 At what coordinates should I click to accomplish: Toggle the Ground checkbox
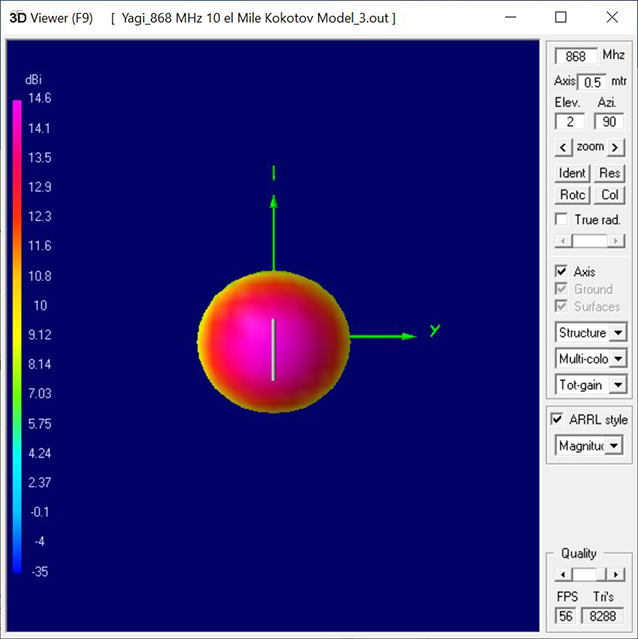pos(561,289)
